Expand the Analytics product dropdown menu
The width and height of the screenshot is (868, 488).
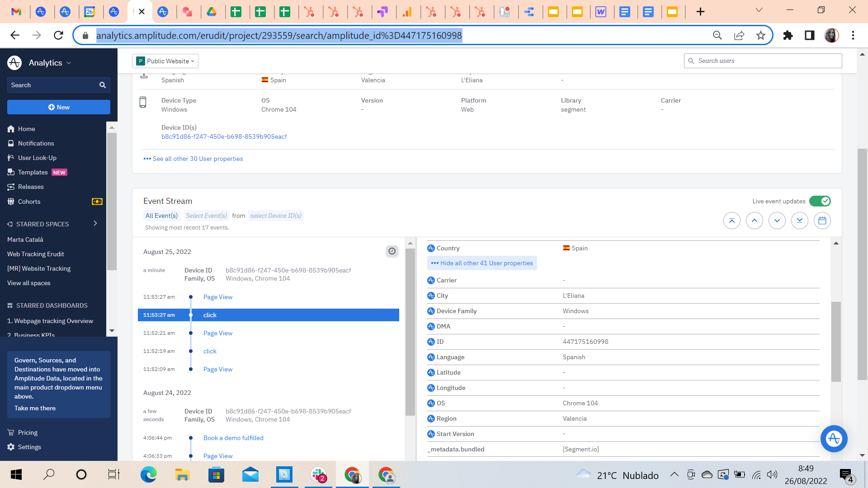49,63
